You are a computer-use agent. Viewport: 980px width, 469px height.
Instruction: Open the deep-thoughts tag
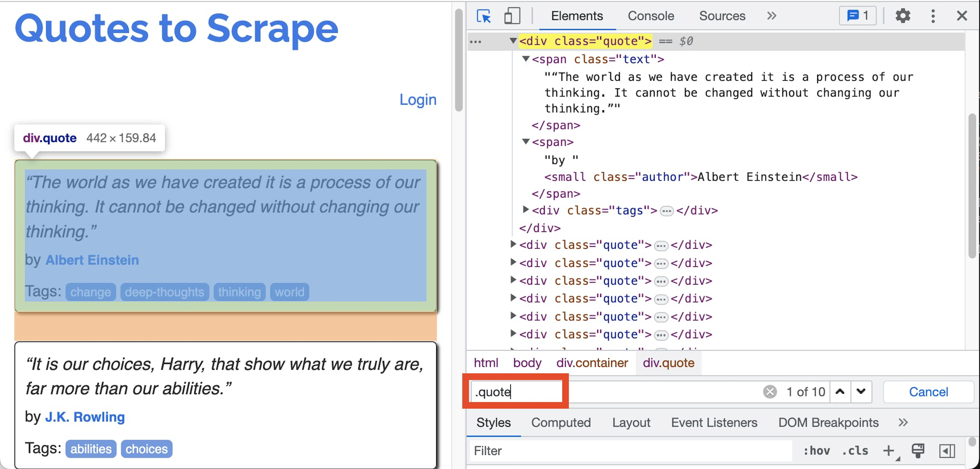(165, 292)
